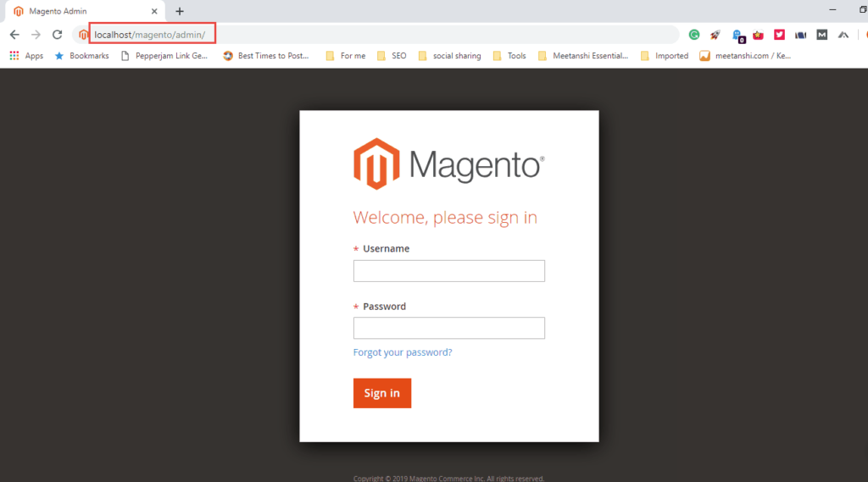Click the red star extension icon
The image size is (868, 482).
pos(758,35)
